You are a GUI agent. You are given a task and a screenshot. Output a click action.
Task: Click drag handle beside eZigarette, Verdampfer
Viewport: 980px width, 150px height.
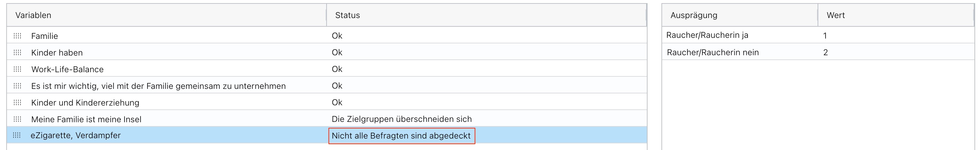17,135
